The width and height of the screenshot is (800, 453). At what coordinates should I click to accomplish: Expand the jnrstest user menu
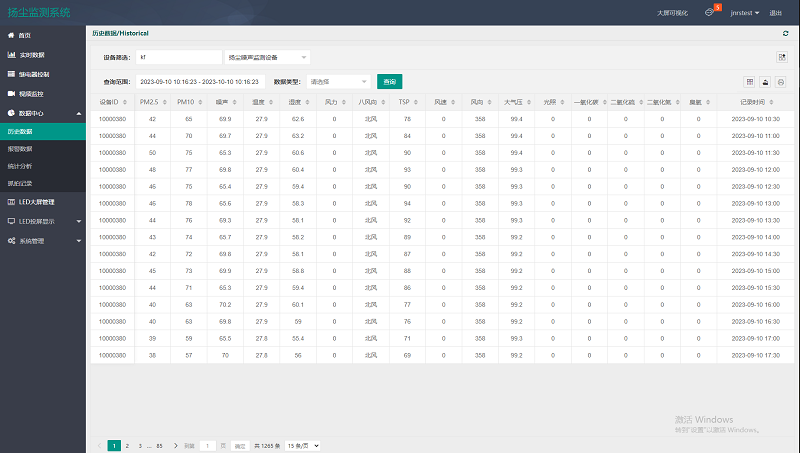pyautogui.click(x=745, y=13)
